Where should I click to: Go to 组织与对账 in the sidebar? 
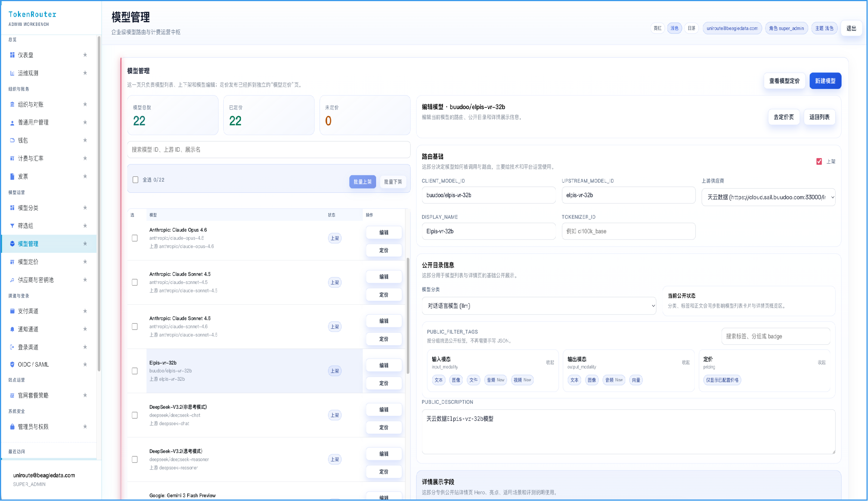[31, 105]
